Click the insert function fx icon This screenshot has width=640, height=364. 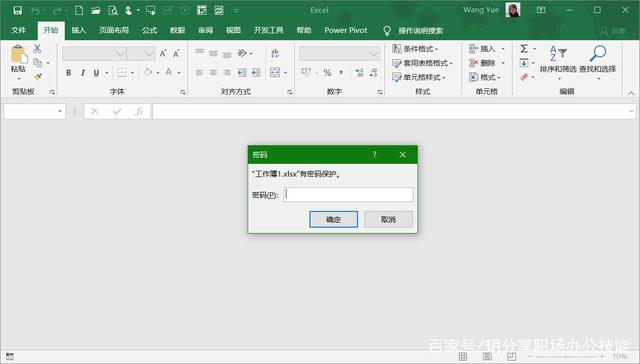(139, 111)
